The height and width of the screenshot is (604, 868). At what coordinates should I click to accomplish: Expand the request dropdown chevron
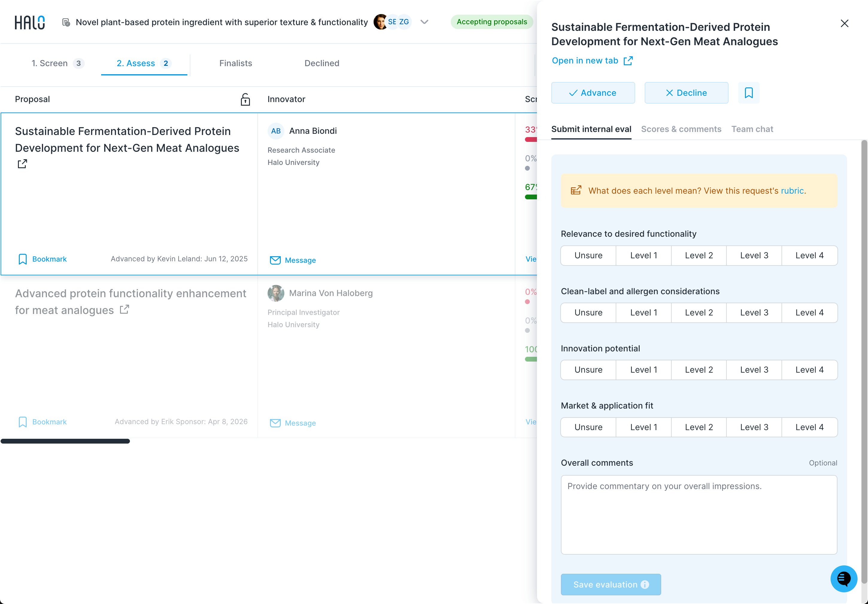coord(424,22)
